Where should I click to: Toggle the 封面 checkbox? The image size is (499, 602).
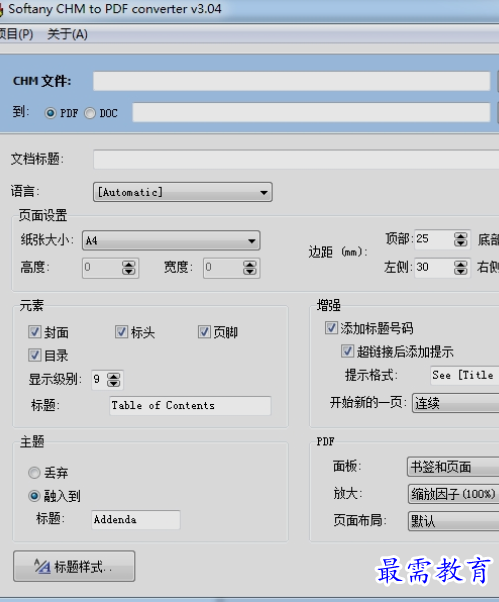pyautogui.click(x=35, y=332)
